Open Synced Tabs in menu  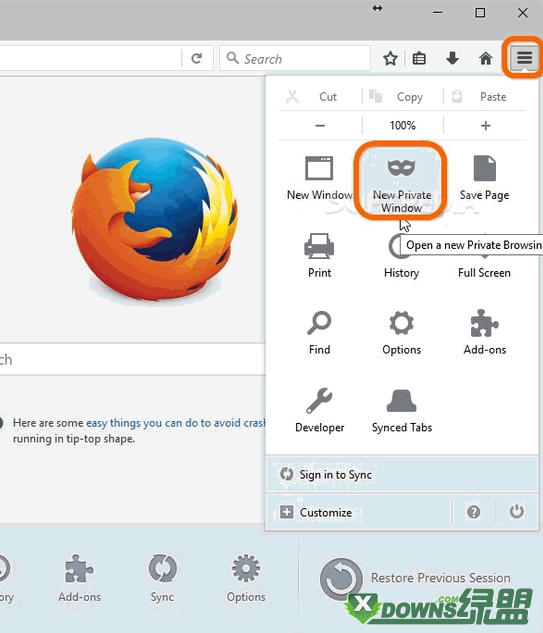(402, 410)
